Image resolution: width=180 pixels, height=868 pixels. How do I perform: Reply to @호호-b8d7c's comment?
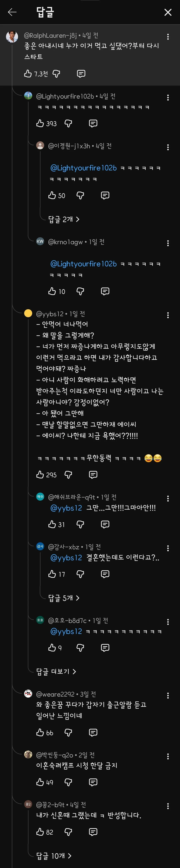tap(105, 648)
